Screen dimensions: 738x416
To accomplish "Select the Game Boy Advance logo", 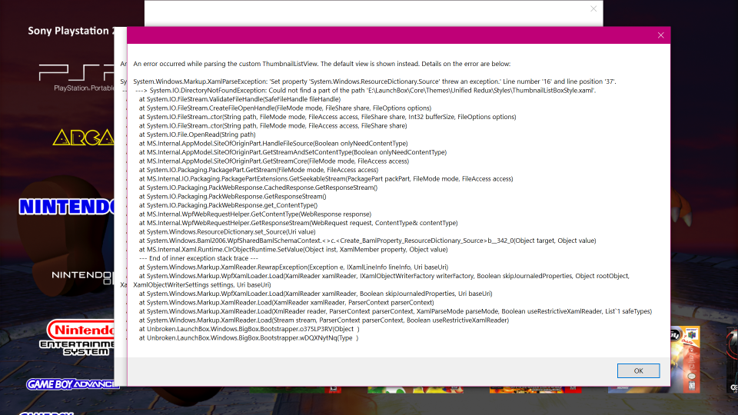I will click(72, 384).
